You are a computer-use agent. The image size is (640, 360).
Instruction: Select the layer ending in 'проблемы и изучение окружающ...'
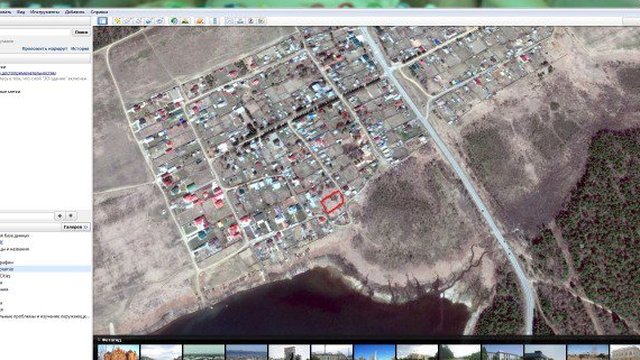(44, 316)
